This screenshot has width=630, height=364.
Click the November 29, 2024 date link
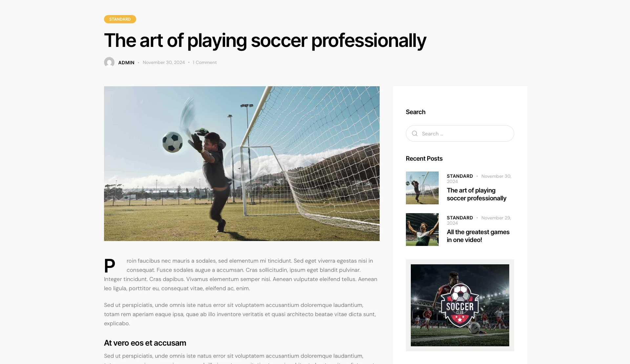click(496, 218)
